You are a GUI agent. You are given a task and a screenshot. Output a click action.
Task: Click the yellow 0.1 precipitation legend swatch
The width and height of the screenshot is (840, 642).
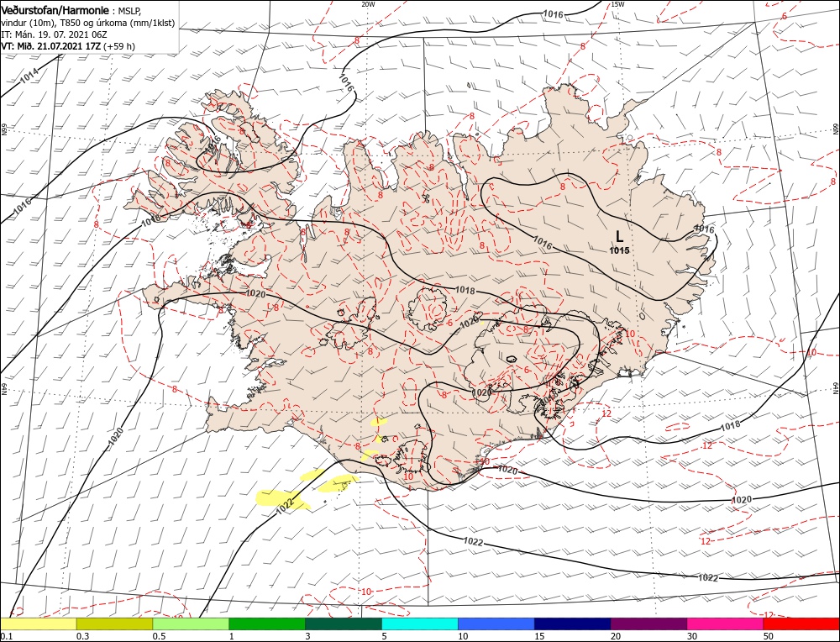[x=38, y=624]
